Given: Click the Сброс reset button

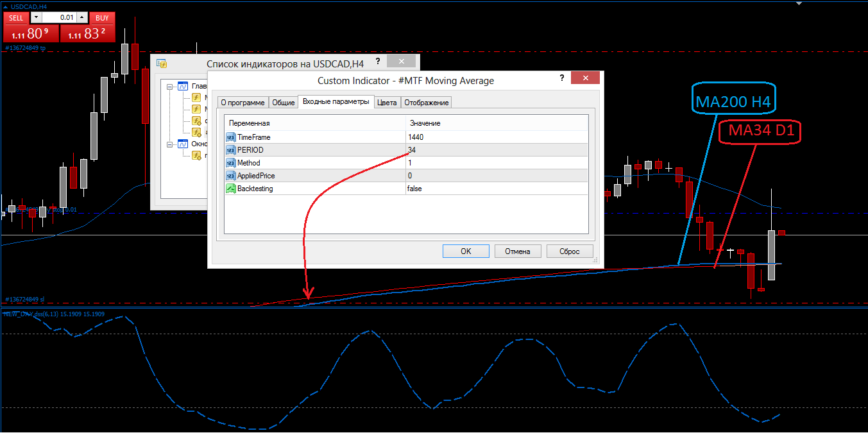Looking at the screenshot, I should pyautogui.click(x=570, y=251).
